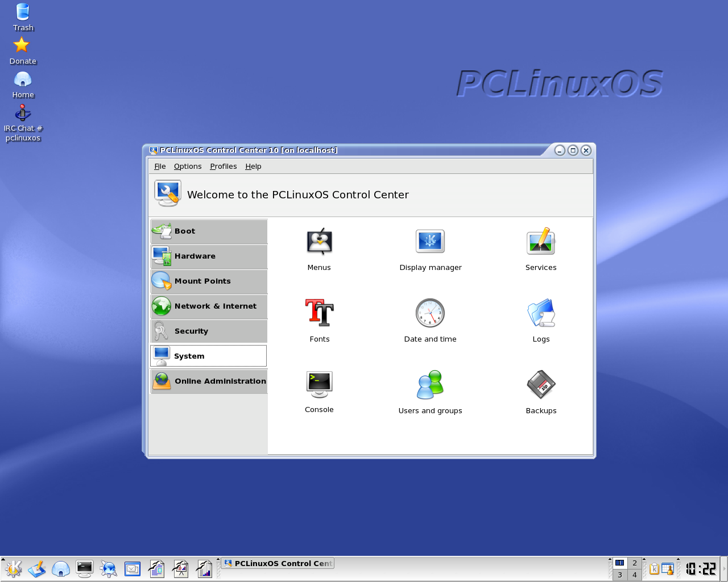Open the KDE start menu

click(x=13, y=569)
